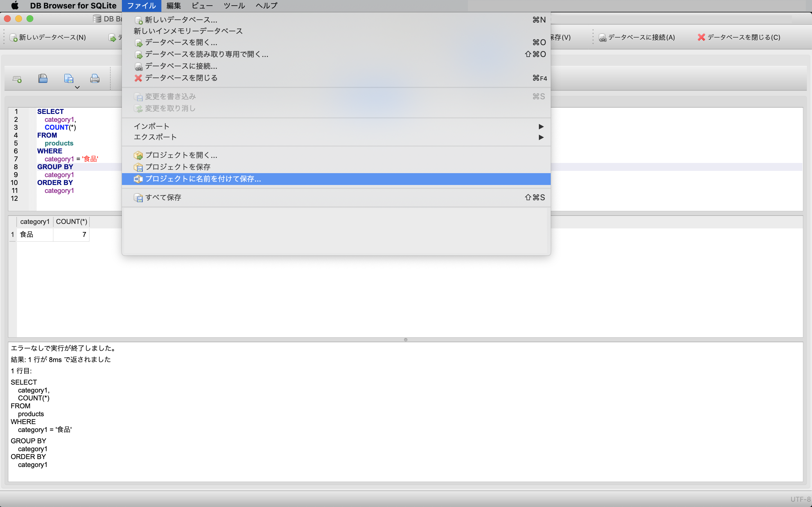The image size is (812, 507).
Task: Open the new SQL tab icon
Action: click(17, 79)
